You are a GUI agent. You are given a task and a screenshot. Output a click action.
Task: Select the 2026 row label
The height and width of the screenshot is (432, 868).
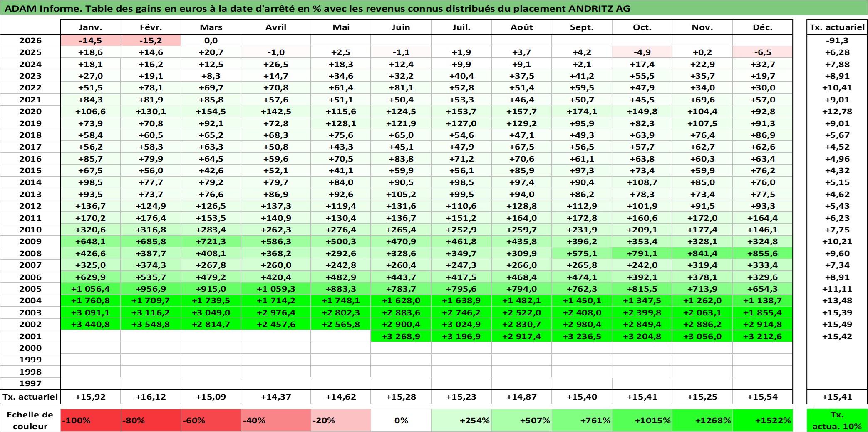[30, 40]
